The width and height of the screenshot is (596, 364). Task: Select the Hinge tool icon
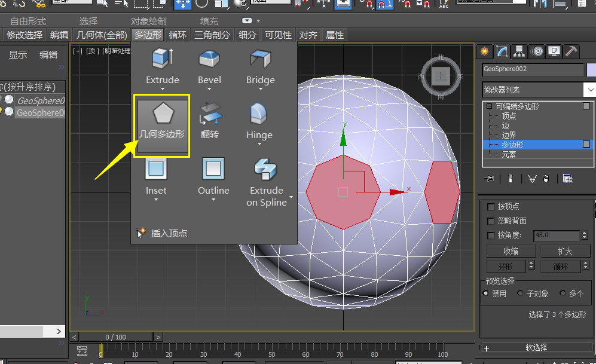pos(259,115)
